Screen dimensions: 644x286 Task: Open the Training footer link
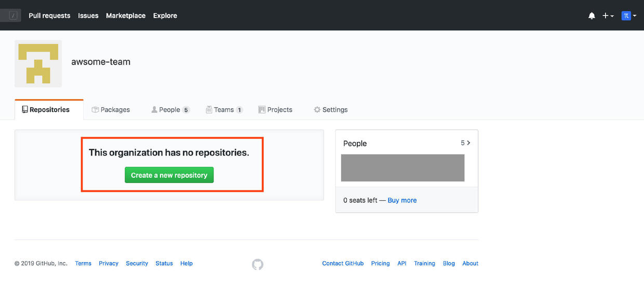pos(424,264)
